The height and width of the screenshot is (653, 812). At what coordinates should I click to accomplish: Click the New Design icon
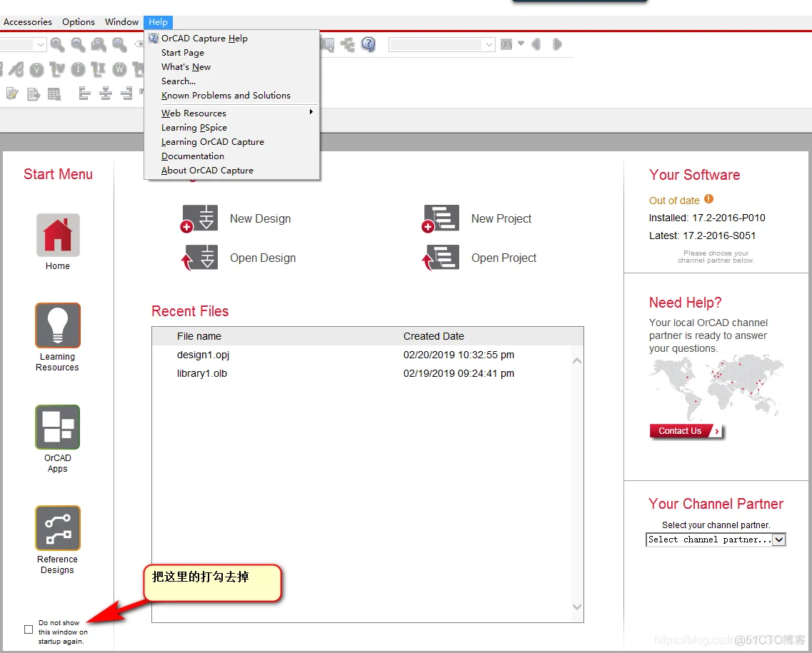(199, 219)
